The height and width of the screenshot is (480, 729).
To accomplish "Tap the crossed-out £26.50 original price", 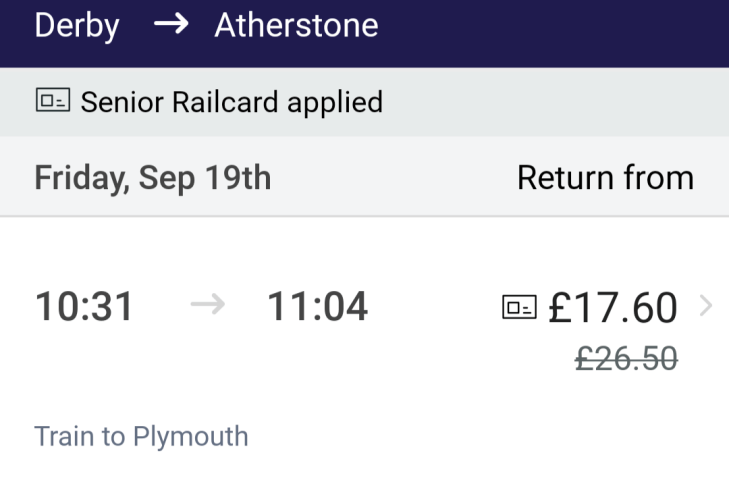I will pos(626,358).
